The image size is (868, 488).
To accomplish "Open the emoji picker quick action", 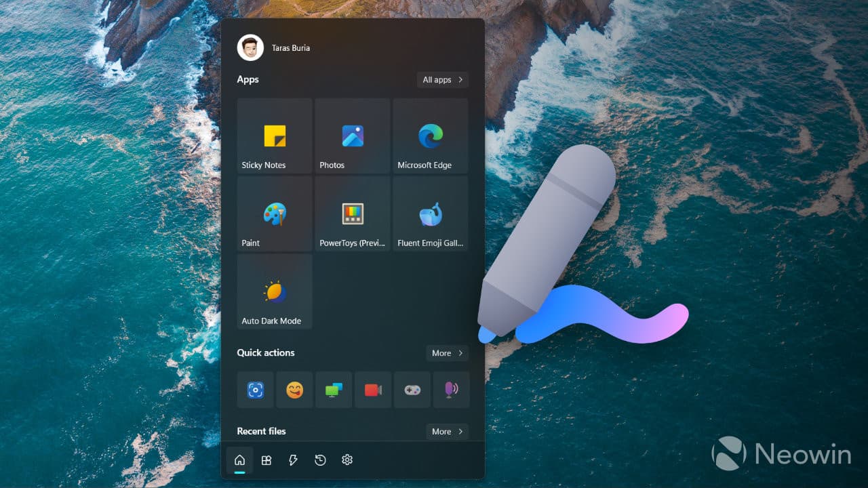I will point(294,390).
